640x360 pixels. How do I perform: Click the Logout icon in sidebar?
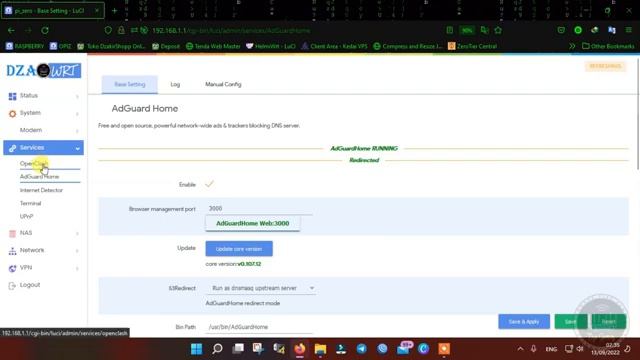12,285
